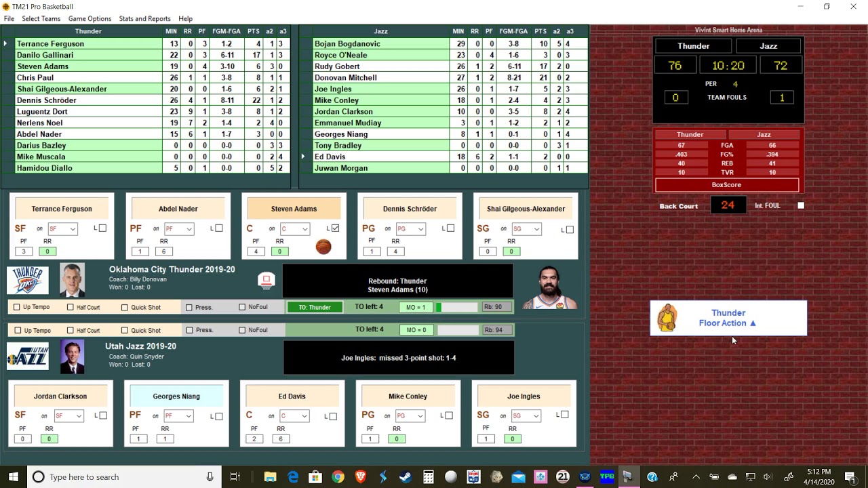Click the basketball icon on Steven Adams' card
This screenshot has height=488, width=868.
(x=323, y=247)
